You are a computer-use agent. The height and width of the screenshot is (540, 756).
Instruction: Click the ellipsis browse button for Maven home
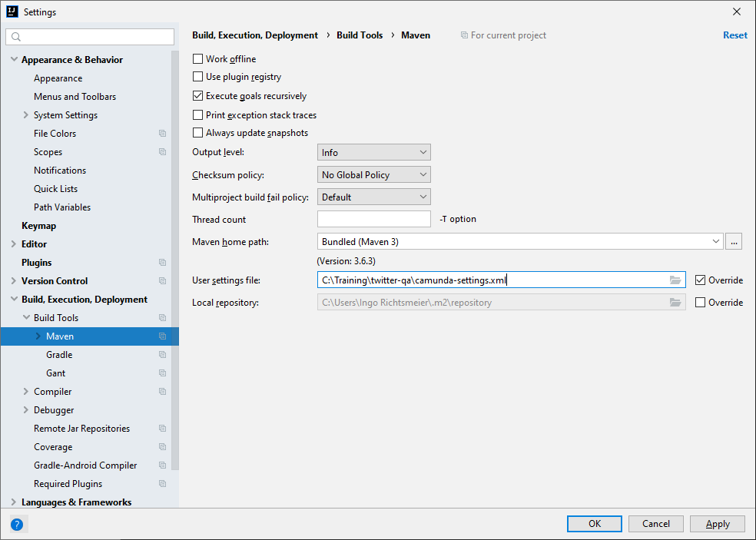734,241
